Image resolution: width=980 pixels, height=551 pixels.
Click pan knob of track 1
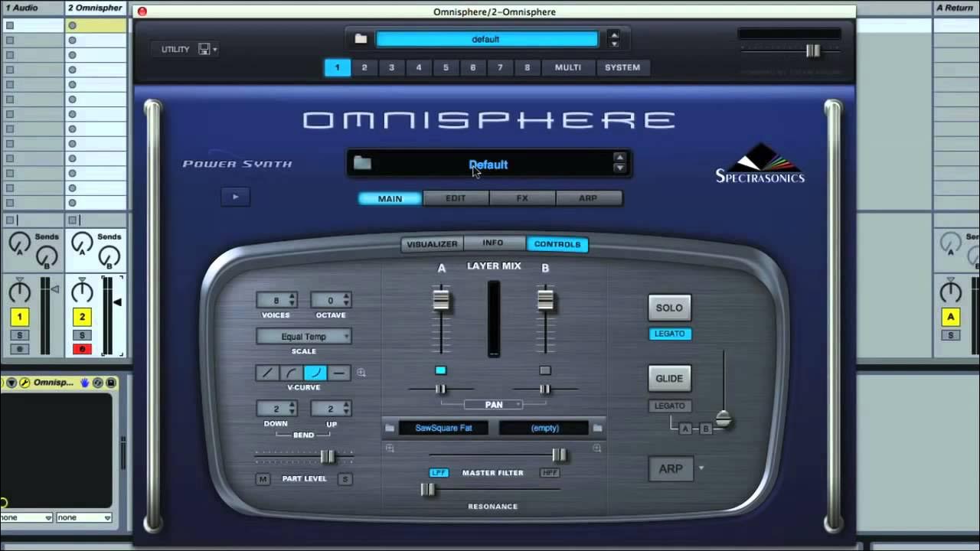pyautogui.click(x=19, y=291)
